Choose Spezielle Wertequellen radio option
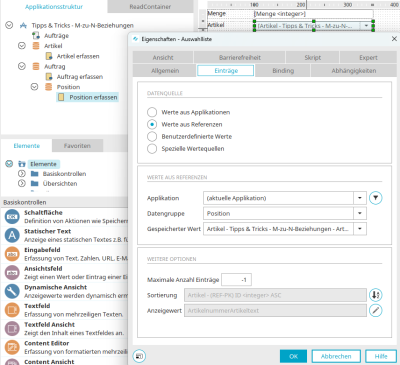The width and height of the screenshot is (400, 365). [x=152, y=149]
